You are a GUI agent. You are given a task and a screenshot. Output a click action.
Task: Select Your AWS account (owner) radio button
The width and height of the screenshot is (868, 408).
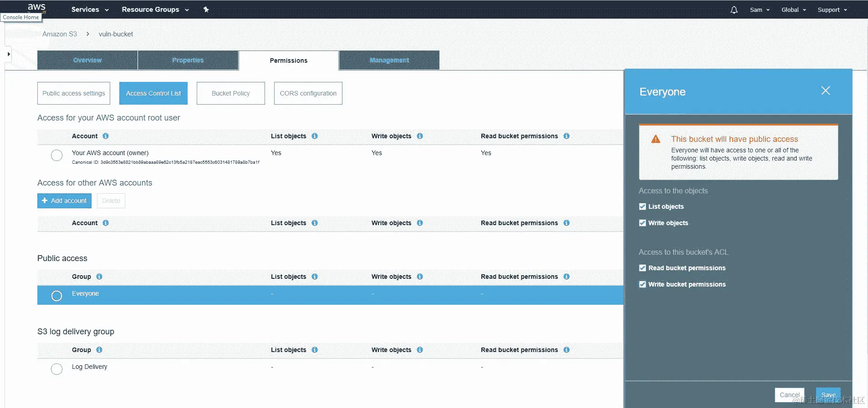(x=56, y=156)
